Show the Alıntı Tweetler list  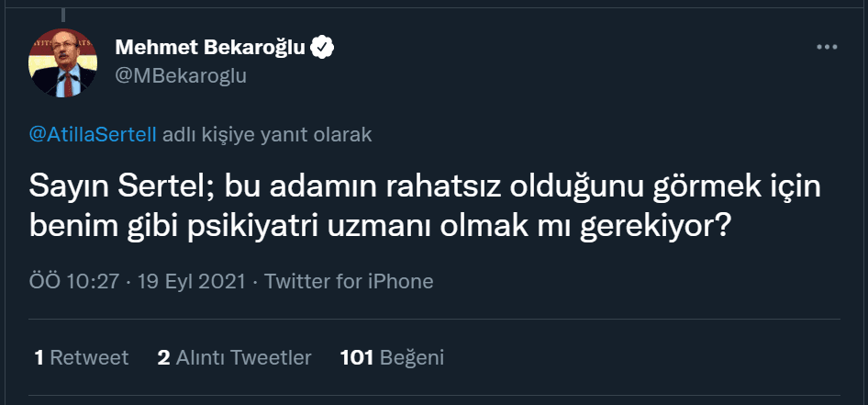click(x=243, y=357)
